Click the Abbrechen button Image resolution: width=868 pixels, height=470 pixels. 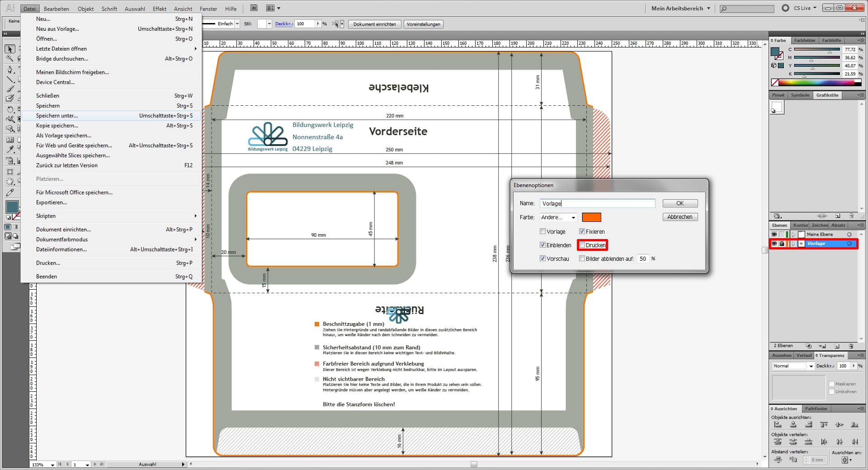point(680,217)
